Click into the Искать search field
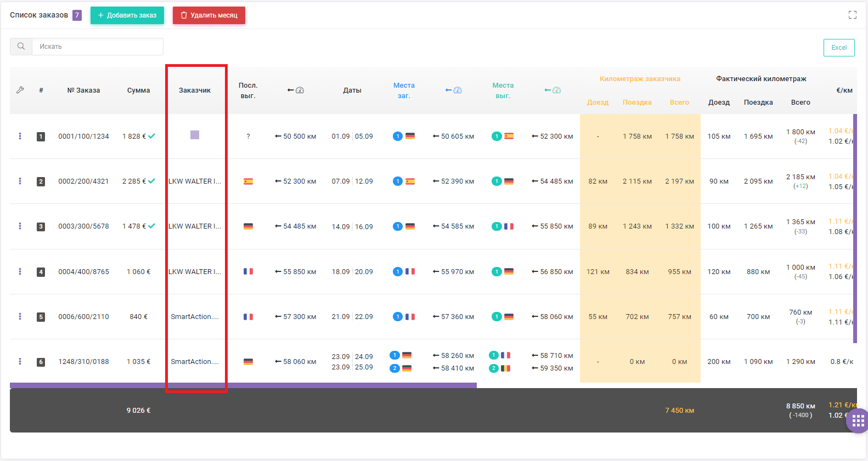 click(98, 47)
